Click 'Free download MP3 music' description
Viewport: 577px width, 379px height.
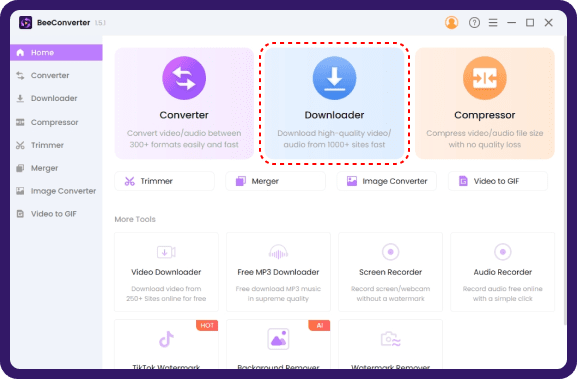pos(278,294)
